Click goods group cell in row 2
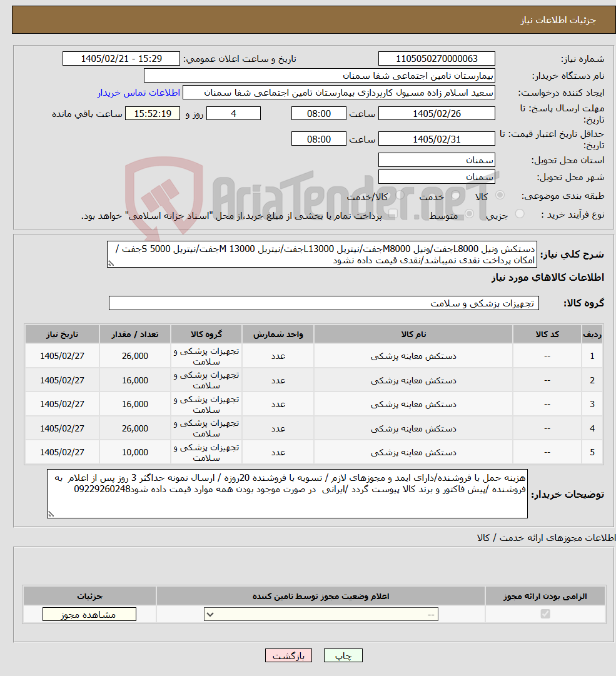The image size is (616, 676). point(206,380)
